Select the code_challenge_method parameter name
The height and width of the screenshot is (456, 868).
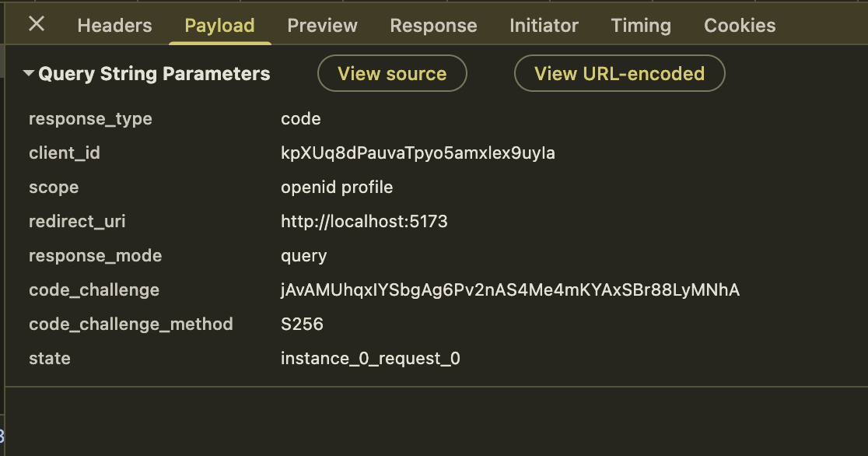[131, 324]
